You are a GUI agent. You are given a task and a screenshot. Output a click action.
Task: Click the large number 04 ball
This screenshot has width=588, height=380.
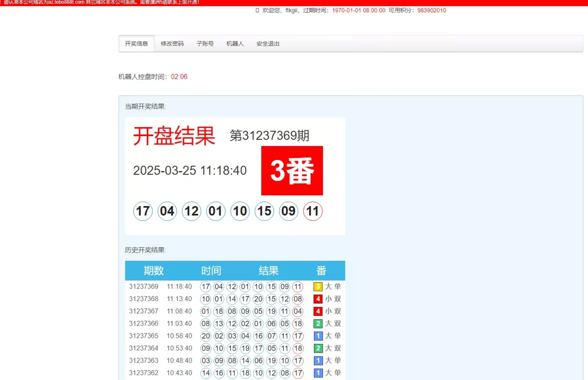(x=167, y=211)
